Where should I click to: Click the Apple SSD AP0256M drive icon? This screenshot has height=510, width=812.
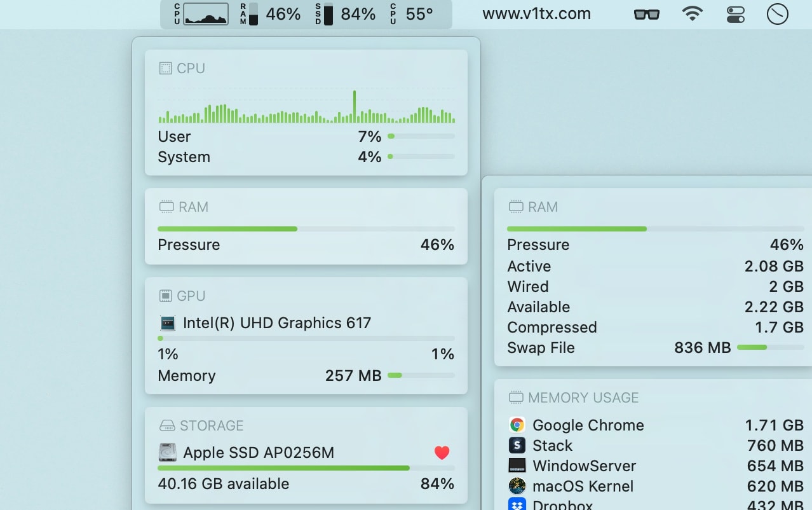(x=167, y=453)
